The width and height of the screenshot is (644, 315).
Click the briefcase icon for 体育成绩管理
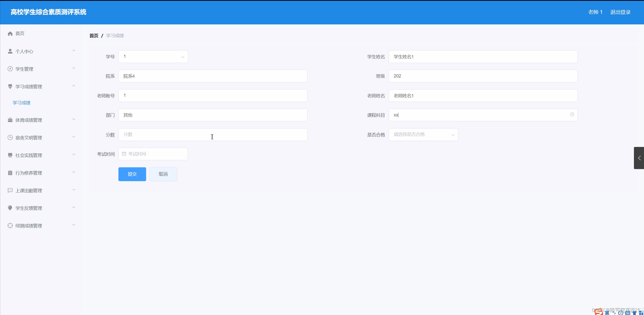pyautogui.click(x=10, y=120)
